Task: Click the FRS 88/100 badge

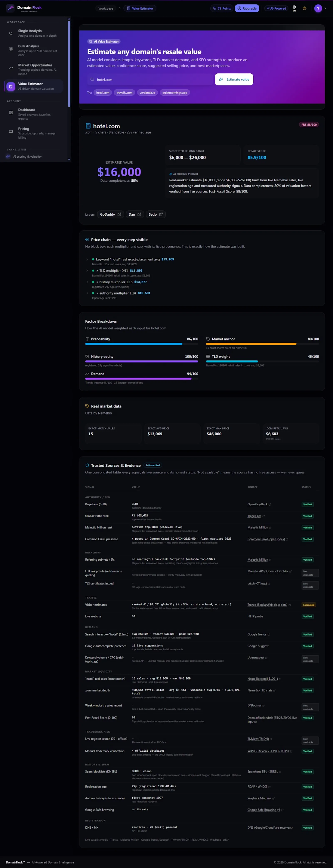Action: (309, 125)
